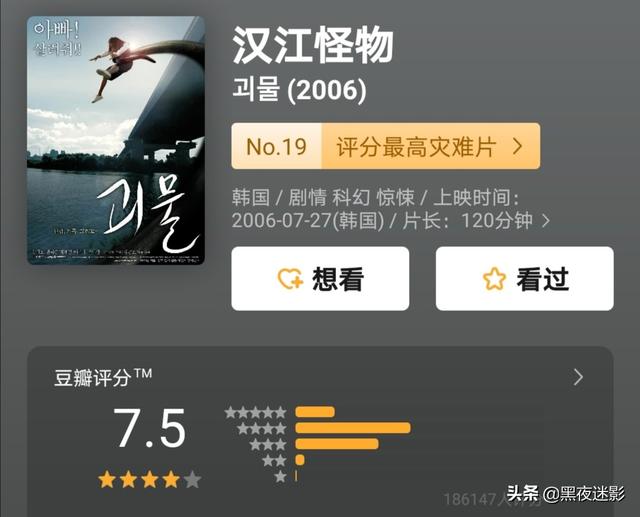
Task: Open the 豆瓣评分 details arrow
Action: point(578,377)
